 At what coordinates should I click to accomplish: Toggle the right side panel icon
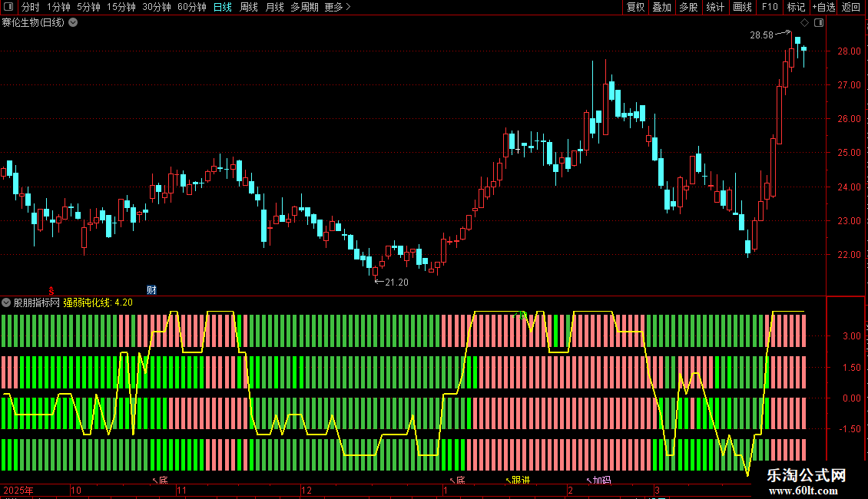[x=819, y=23]
